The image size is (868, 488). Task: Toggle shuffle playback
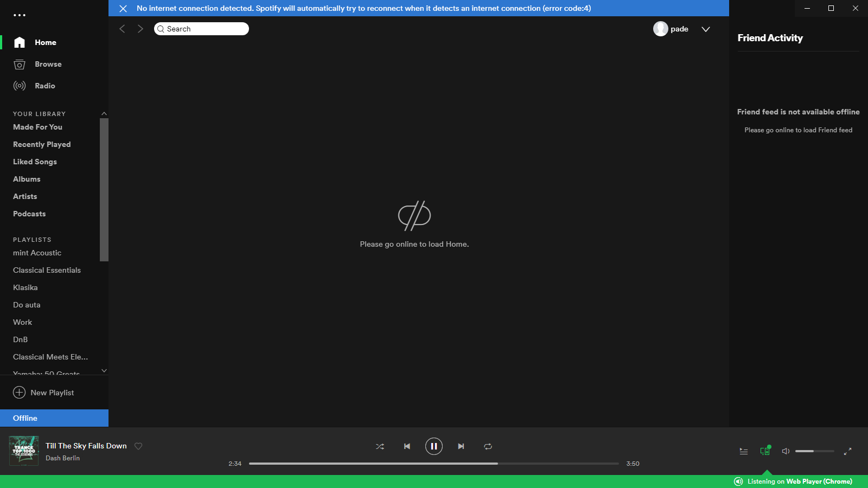[380, 446]
